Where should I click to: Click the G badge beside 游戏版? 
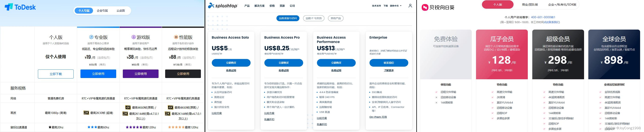click(133, 37)
